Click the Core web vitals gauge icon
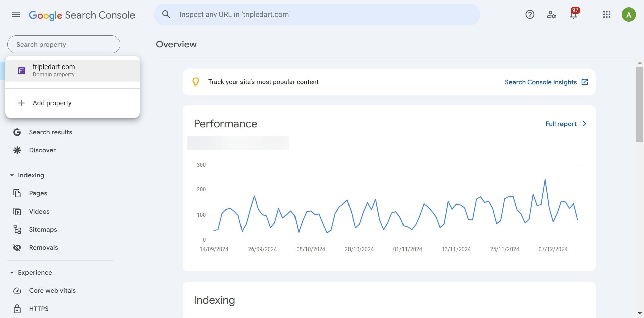Image resolution: width=644 pixels, height=318 pixels. [17, 291]
